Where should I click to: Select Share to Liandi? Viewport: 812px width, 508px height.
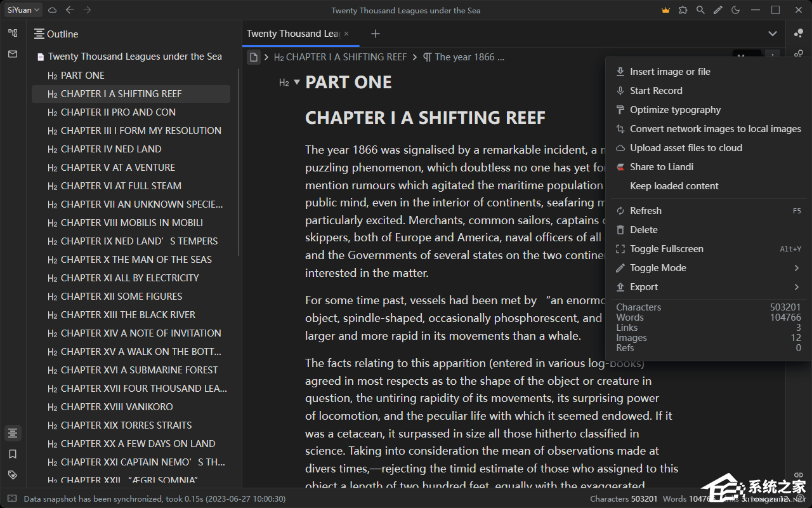(709, 167)
